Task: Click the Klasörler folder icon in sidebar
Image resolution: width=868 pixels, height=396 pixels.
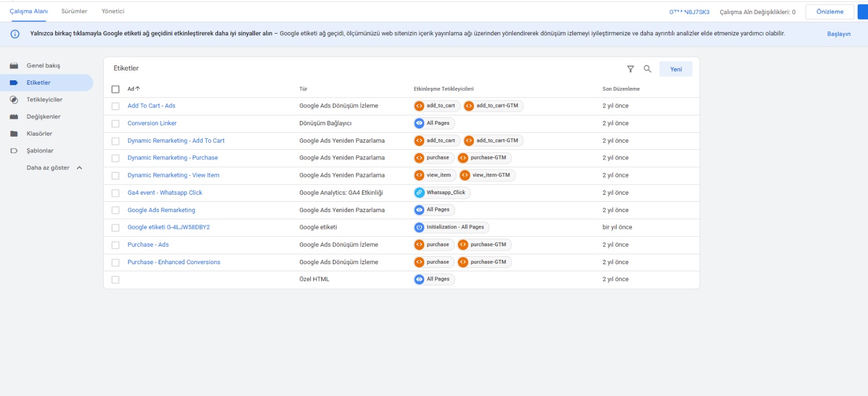Action: (x=14, y=134)
